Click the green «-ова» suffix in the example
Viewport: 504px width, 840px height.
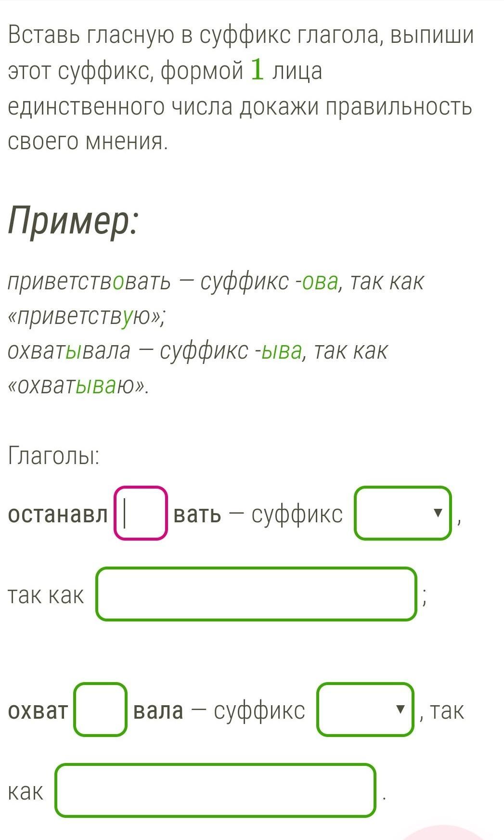tap(320, 282)
